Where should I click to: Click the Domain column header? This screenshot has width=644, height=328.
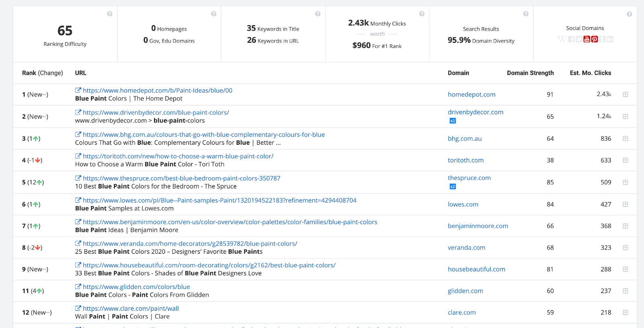458,73
